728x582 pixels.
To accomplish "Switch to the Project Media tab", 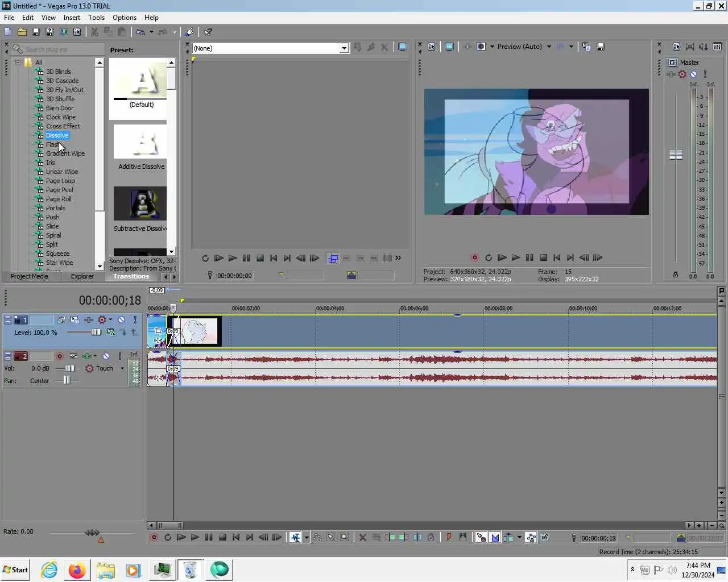I will pyautogui.click(x=30, y=276).
